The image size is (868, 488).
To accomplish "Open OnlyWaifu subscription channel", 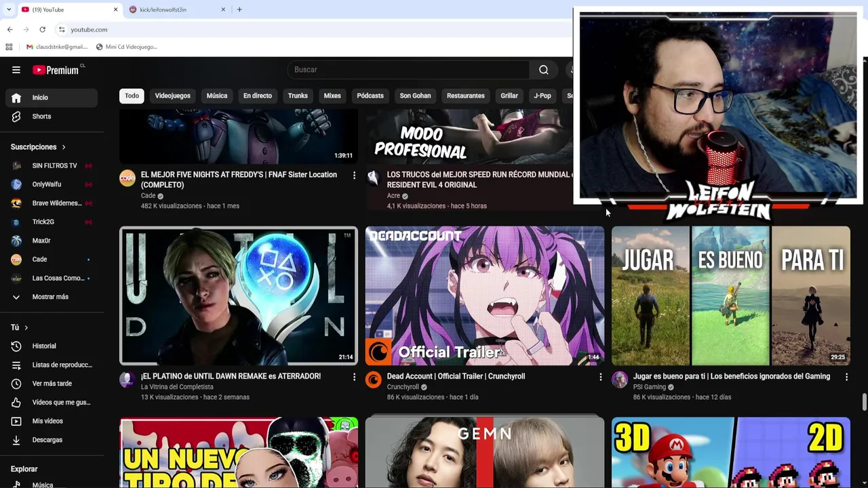I will 52,184.
